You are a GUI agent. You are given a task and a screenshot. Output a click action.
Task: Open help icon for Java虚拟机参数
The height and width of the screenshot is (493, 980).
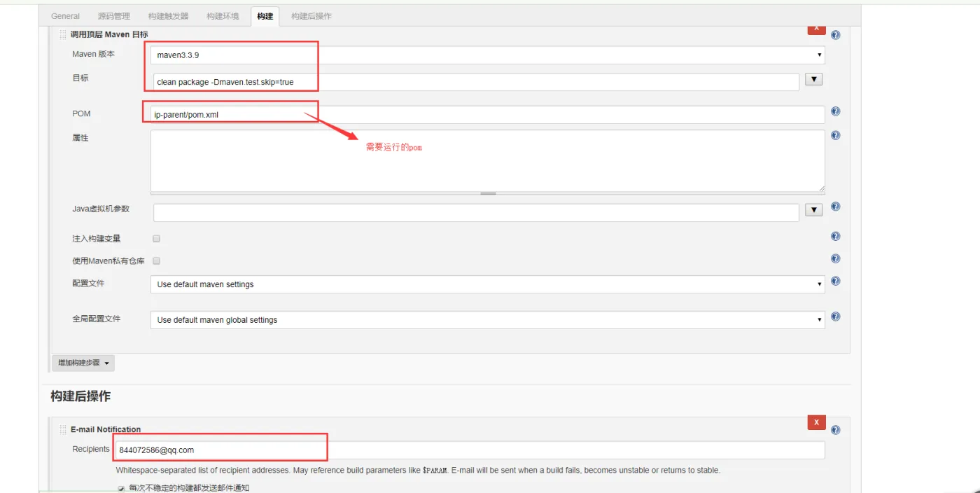point(835,207)
